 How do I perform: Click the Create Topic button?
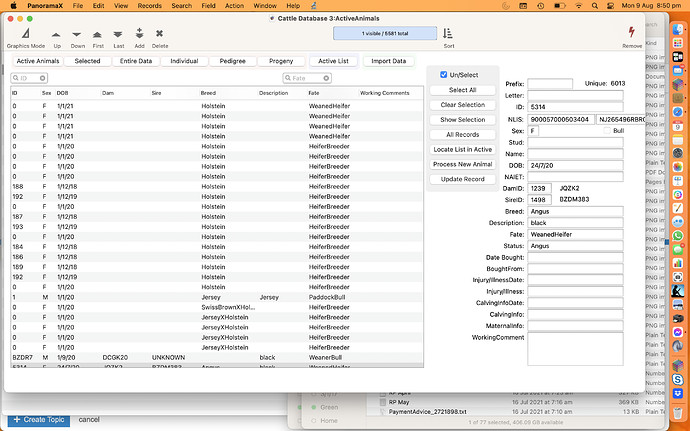39,420
